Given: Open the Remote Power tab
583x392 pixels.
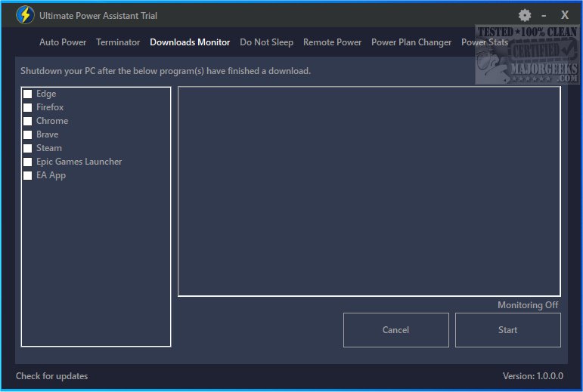Looking at the screenshot, I should click(332, 42).
